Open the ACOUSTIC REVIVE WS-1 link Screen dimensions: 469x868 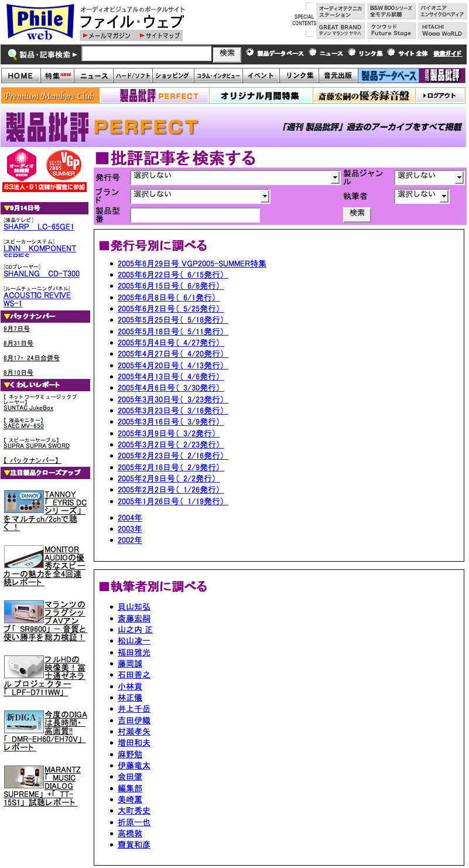(x=37, y=299)
